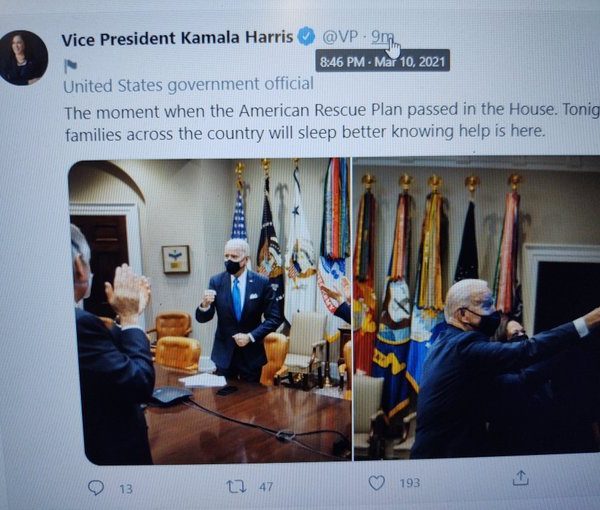Click the dot separator between @VP and 9m
This screenshot has width=600, height=510.
362,37
